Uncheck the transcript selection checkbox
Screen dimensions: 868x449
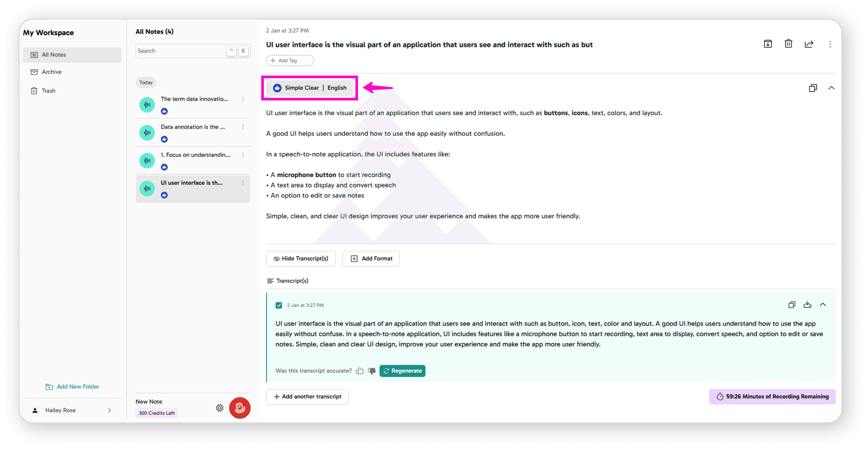point(279,305)
